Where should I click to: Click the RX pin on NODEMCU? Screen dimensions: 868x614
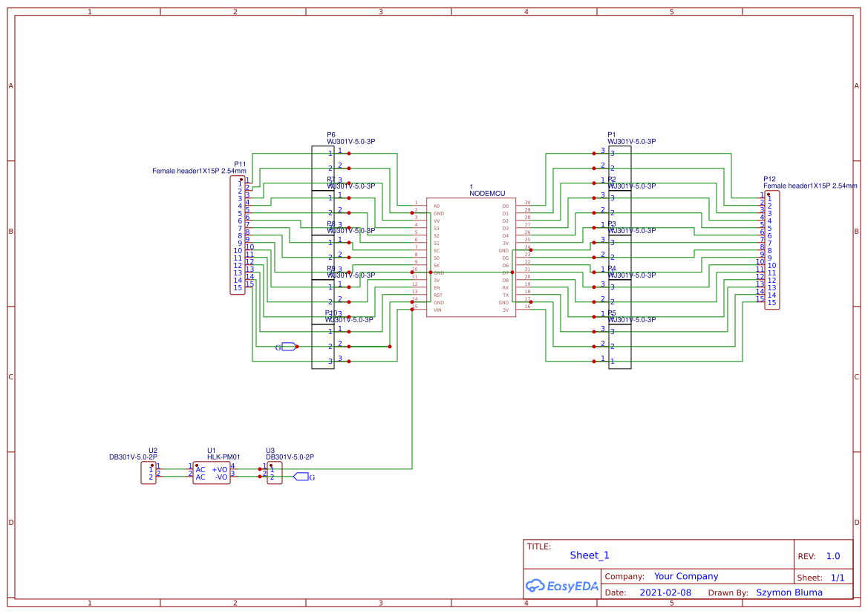(x=506, y=288)
